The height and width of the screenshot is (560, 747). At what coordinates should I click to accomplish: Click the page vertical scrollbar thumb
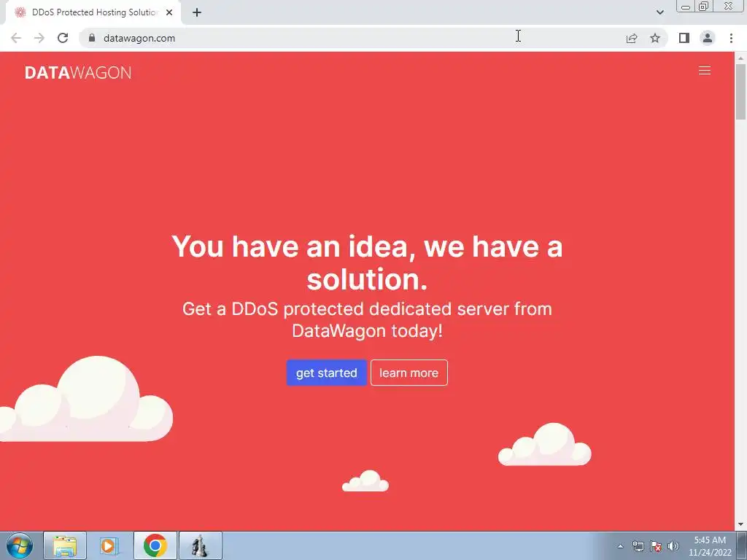(740, 92)
